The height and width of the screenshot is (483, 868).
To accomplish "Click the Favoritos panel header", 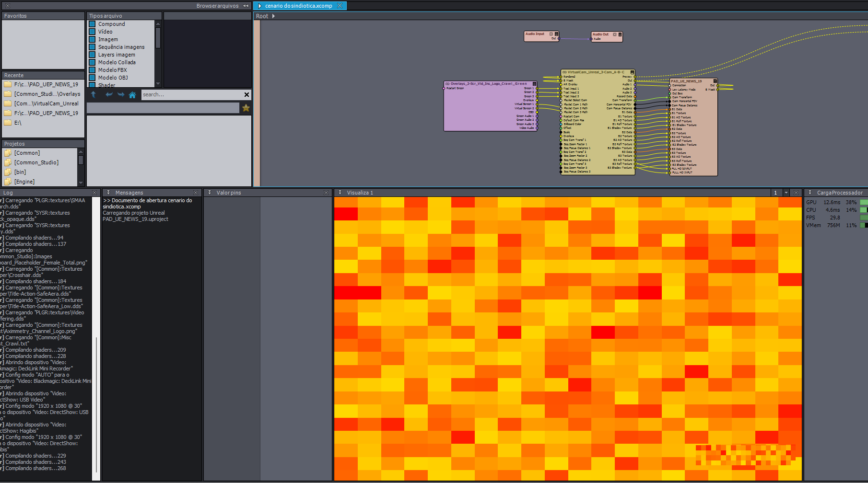I will point(43,16).
